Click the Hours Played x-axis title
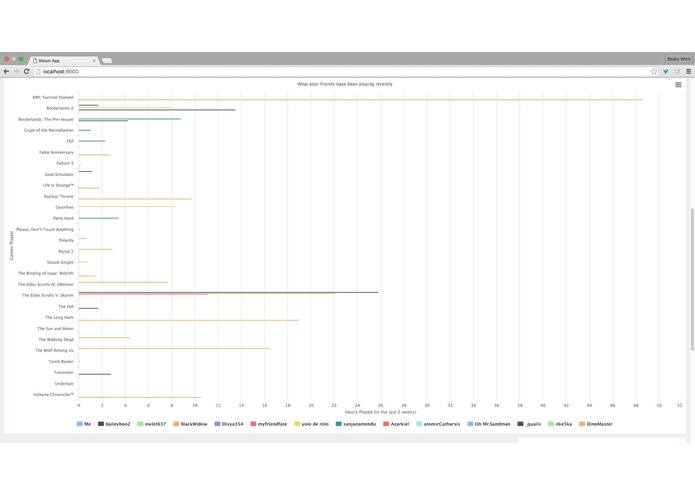Image resolution: width=695 pixels, height=494 pixels. pyautogui.click(x=380, y=412)
